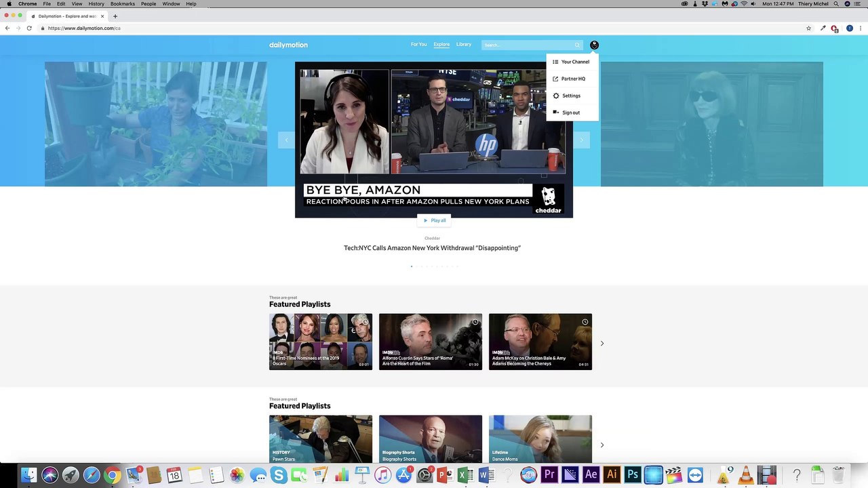Open Adam McKay on Christian Bale thumbnail

click(x=540, y=342)
